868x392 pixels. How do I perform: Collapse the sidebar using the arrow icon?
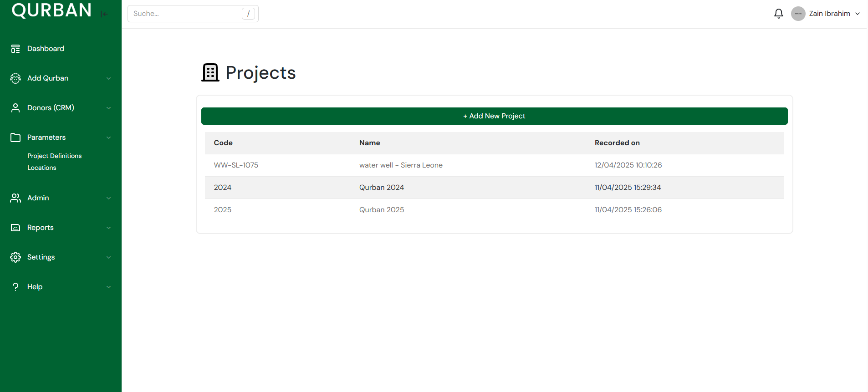tap(104, 14)
